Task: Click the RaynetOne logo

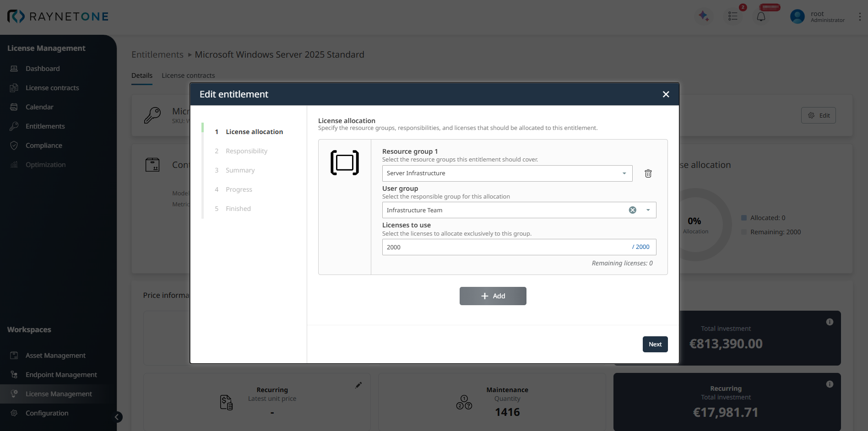Action: (x=58, y=16)
